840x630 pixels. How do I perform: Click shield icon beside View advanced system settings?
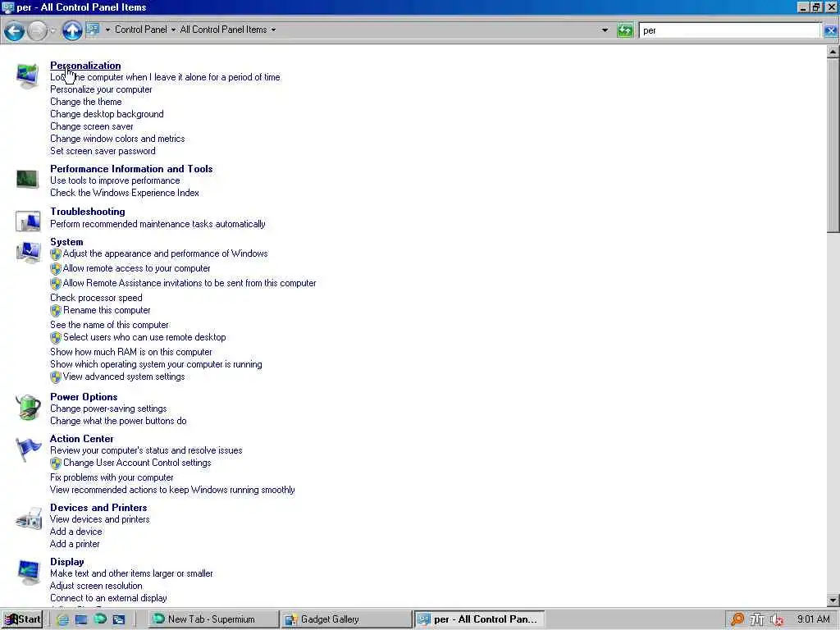56,377
